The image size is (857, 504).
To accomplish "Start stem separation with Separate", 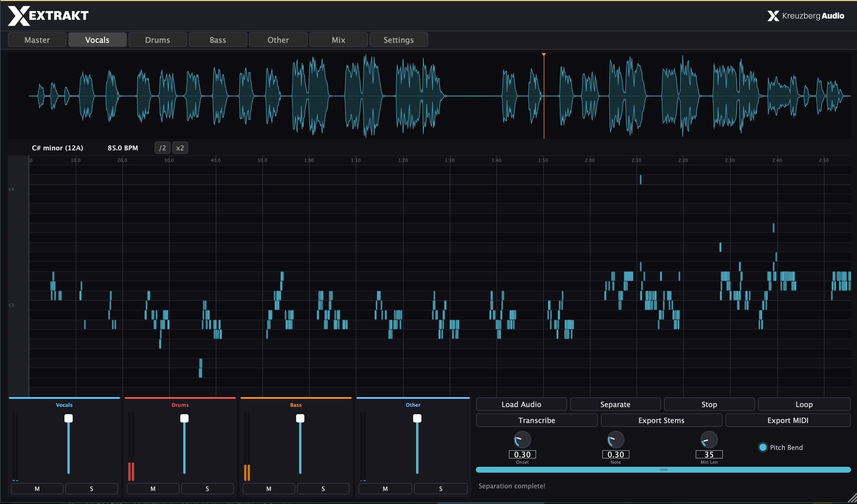I will 615,404.
